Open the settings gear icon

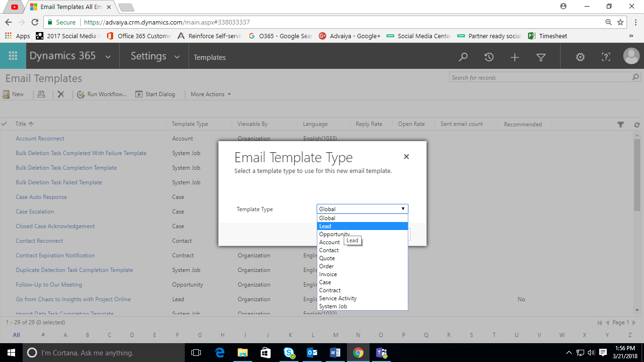pos(580,57)
